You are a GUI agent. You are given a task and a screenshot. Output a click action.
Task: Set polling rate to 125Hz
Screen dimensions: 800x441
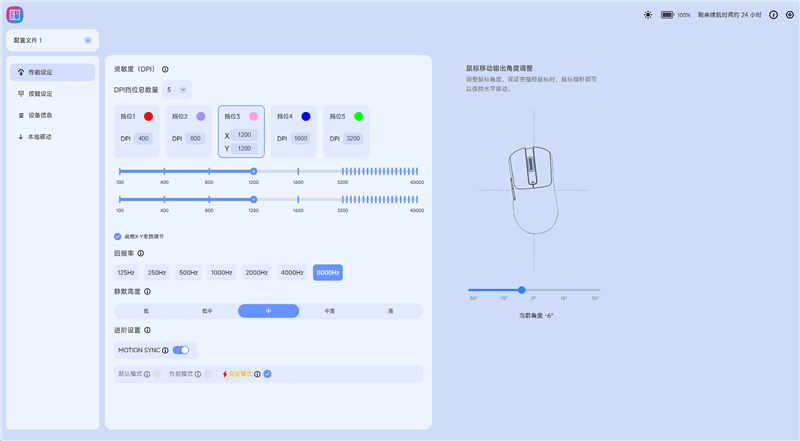click(126, 273)
